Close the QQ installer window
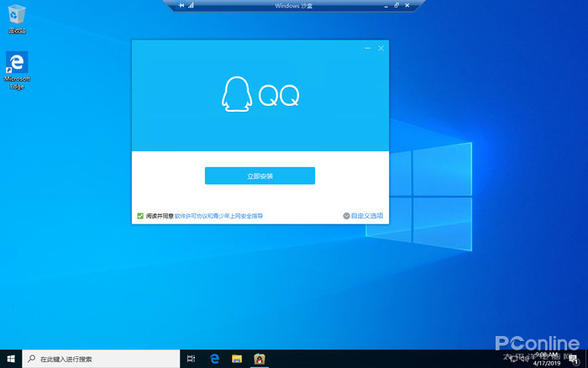Viewport: 588px width, 368px height. pyautogui.click(x=381, y=49)
